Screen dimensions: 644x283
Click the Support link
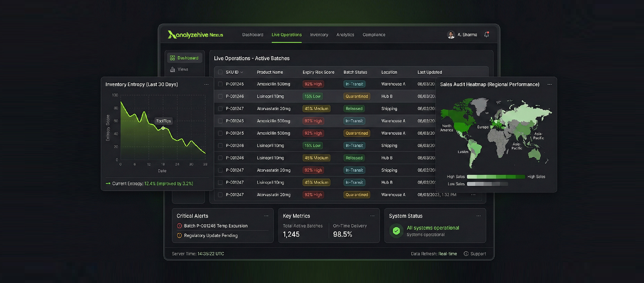(x=478, y=254)
